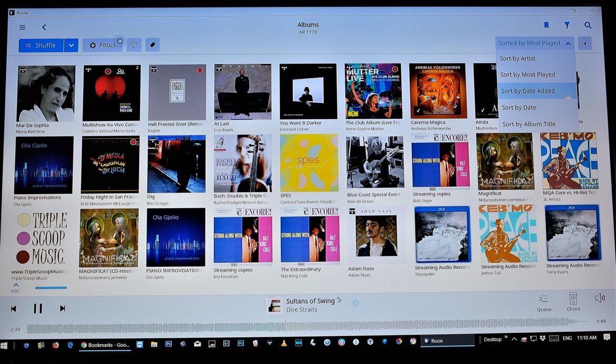Open the Dire Straits artist link

302,310
